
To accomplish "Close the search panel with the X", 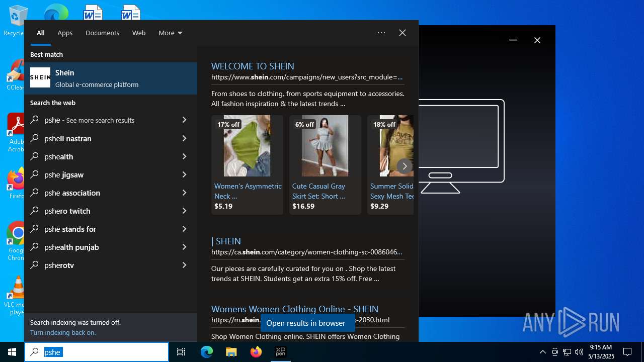I will coord(403,33).
